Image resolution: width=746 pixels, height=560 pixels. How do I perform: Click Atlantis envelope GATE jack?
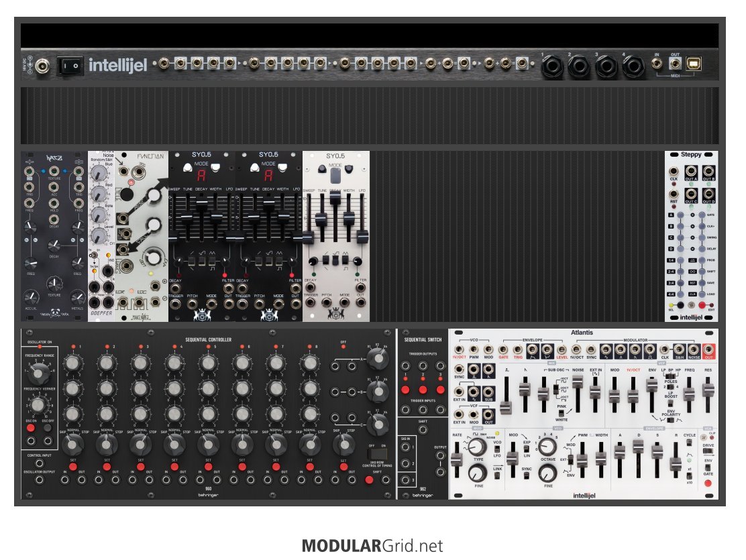tap(503, 350)
